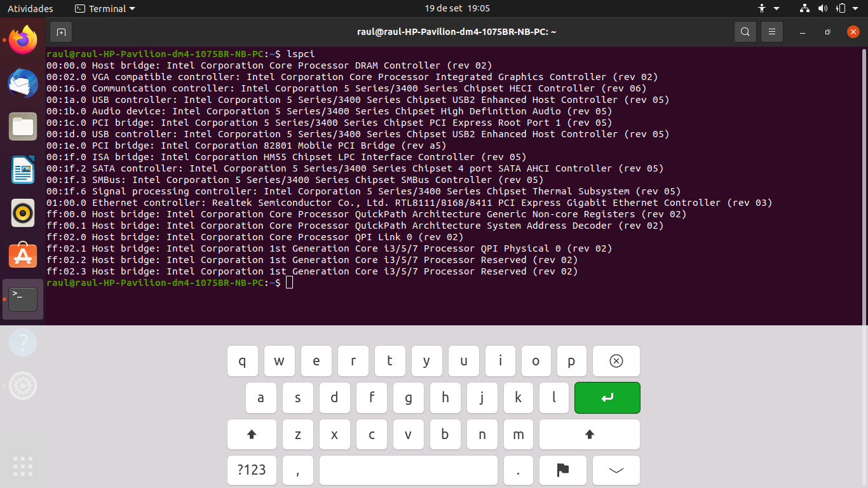
Task: Click the battery status icon
Action: (841, 8)
